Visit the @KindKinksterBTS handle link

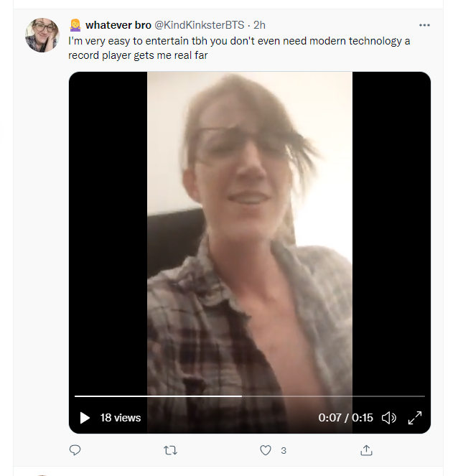click(200, 25)
